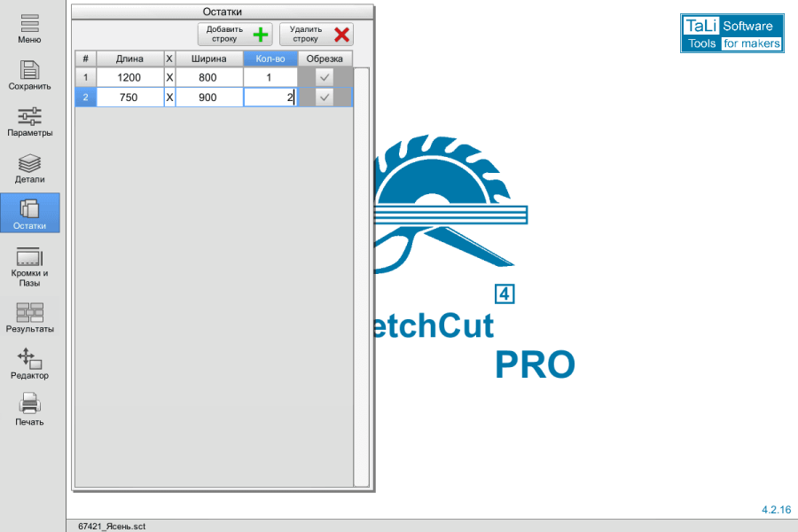Click the Обрезка column header
This screenshot has width=798, height=532.
(325, 59)
